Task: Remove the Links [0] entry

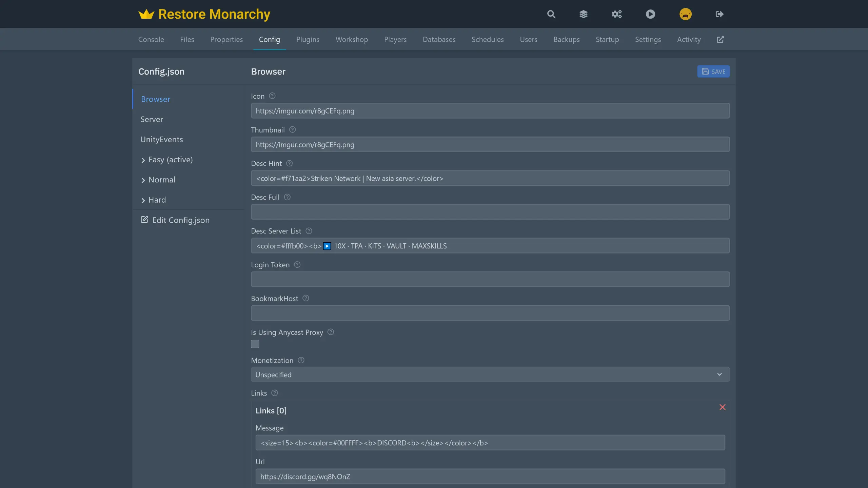Action: pos(722,407)
